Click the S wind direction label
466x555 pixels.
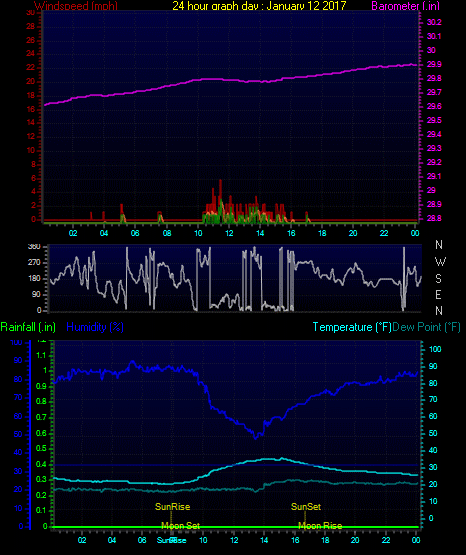tap(438, 279)
